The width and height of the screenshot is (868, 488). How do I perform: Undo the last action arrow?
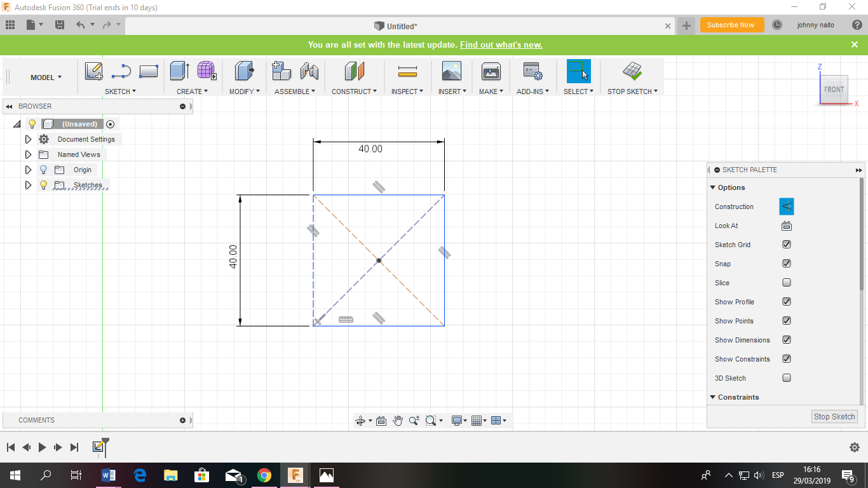(80, 25)
